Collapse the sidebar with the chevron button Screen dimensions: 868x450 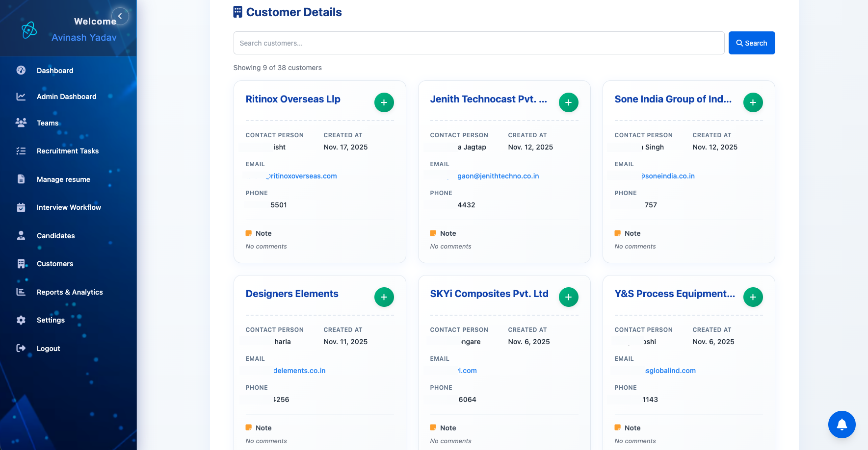click(x=120, y=16)
